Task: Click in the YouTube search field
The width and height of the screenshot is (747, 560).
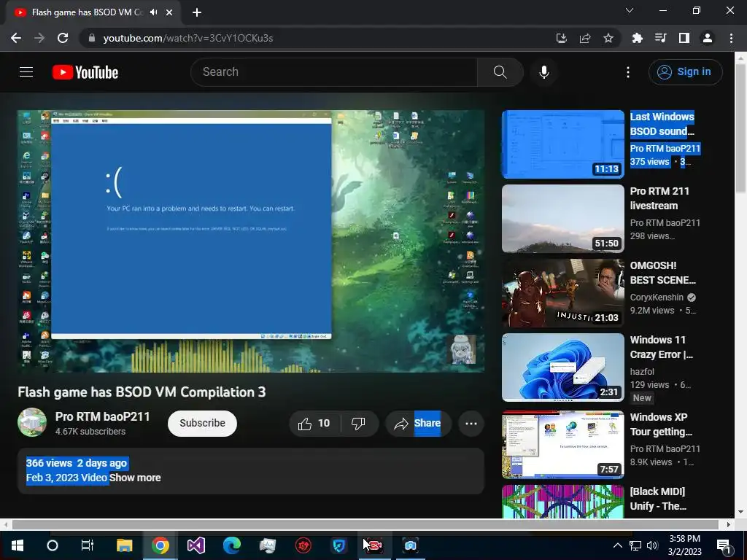Action: coord(333,72)
